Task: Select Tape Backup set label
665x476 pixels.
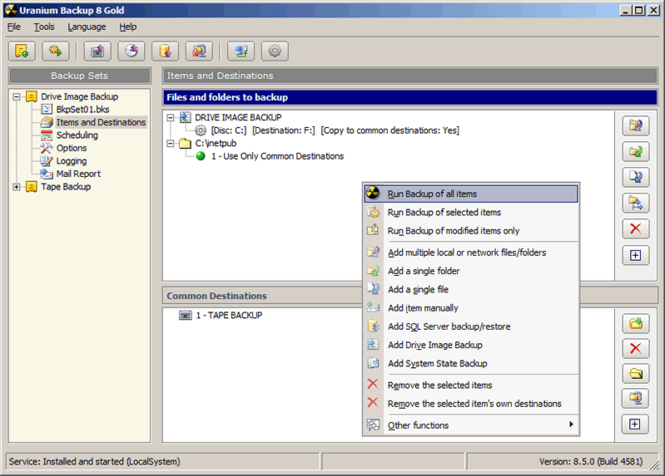Action: pyautogui.click(x=66, y=187)
